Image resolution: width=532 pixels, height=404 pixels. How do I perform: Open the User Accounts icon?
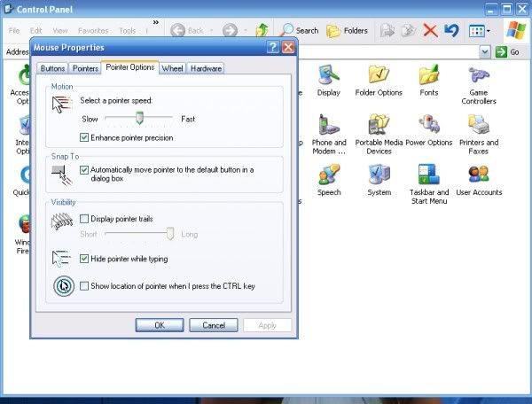click(x=479, y=180)
